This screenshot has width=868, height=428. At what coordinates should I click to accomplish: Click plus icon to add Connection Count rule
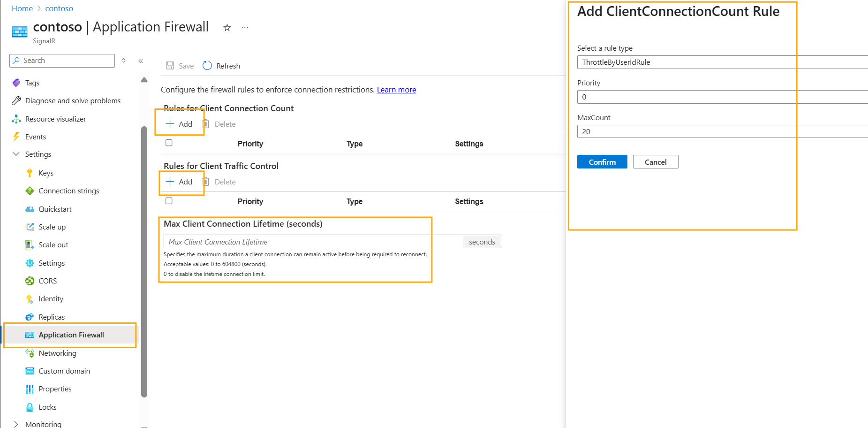pyautogui.click(x=170, y=124)
